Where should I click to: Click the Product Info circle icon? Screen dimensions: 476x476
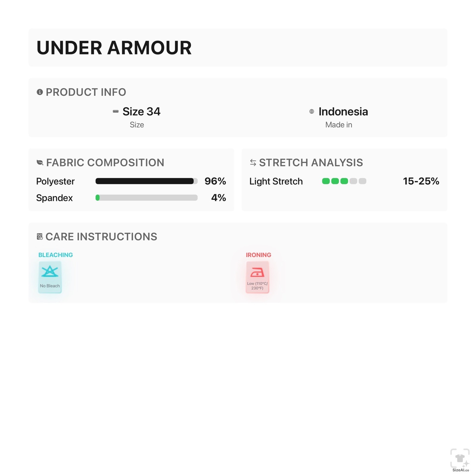tap(40, 92)
